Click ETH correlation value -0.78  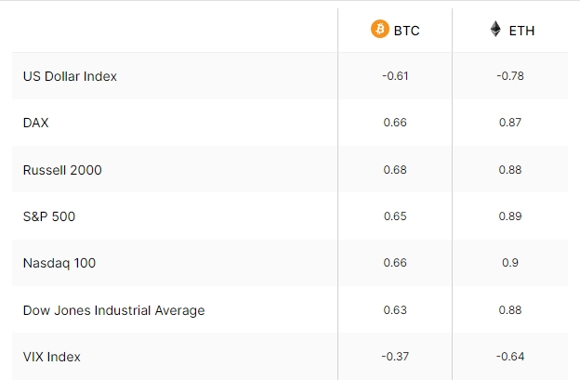510,76
